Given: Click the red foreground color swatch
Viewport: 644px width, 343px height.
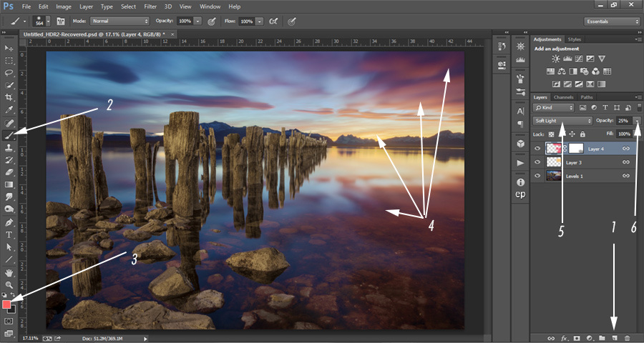Looking at the screenshot, I should [7, 304].
